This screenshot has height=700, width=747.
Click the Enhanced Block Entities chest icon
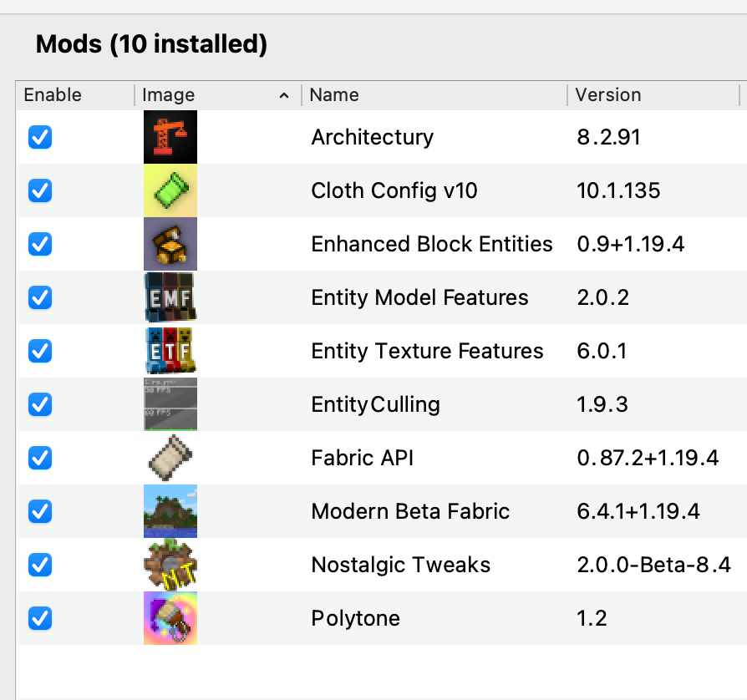[x=170, y=244]
